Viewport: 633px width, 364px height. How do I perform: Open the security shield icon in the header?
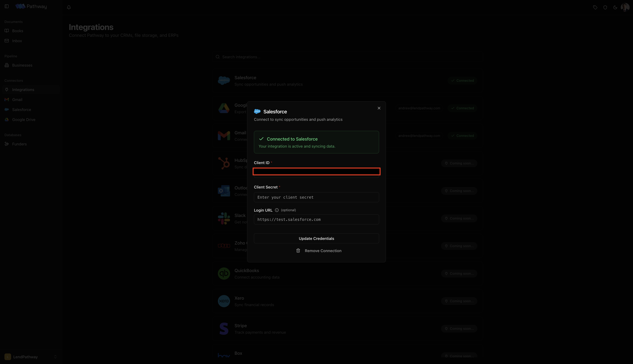605,7
